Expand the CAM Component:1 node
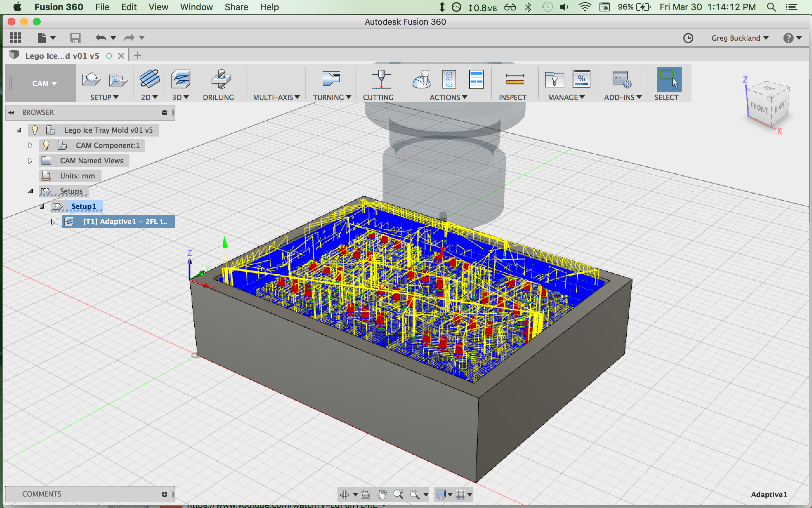Viewport: 812px width, 508px height. (x=30, y=145)
